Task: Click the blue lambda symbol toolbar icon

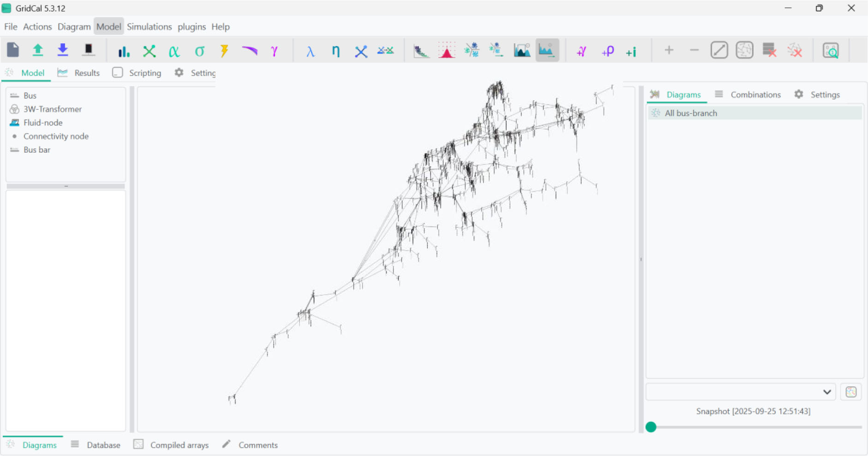Action: pos(310,51)
